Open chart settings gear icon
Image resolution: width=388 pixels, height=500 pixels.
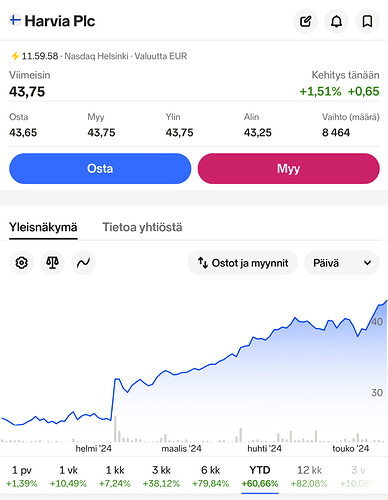click(x=21, y=263)
